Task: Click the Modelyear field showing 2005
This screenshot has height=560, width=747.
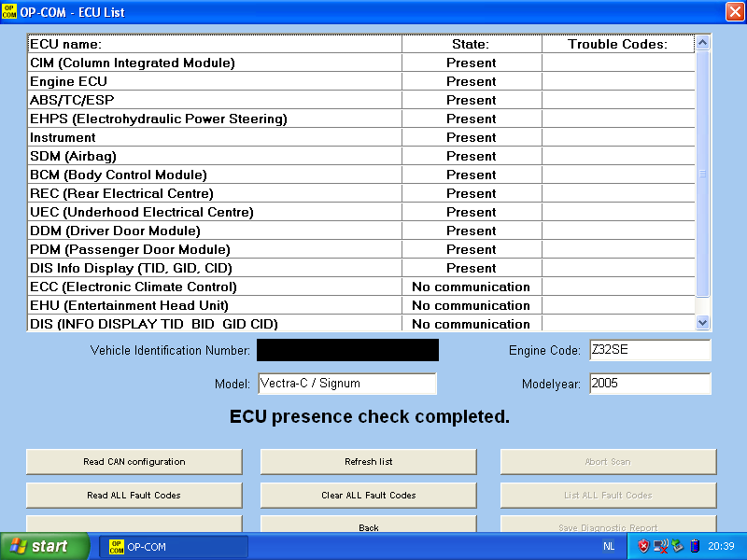Action: (650, 384)
